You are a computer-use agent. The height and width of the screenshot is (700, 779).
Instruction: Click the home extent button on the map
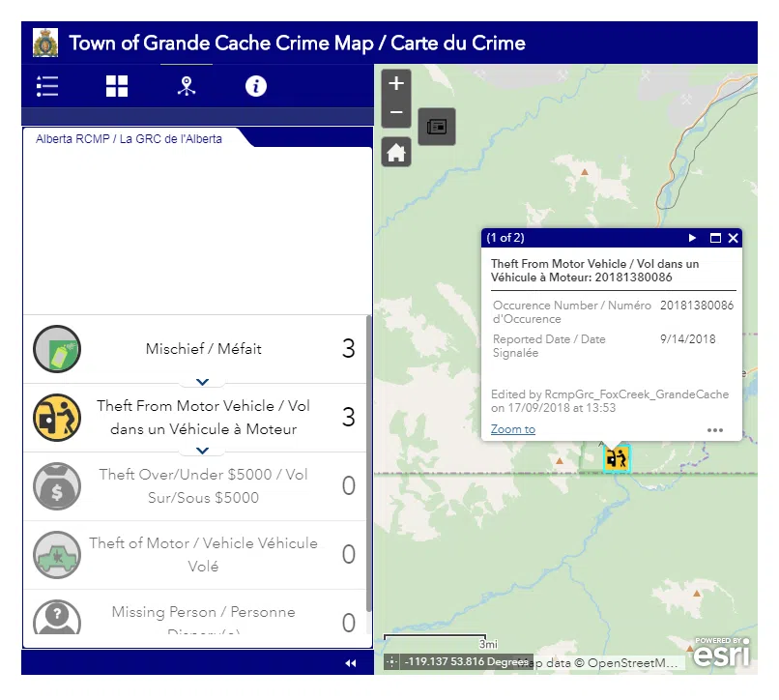point(395,151)
